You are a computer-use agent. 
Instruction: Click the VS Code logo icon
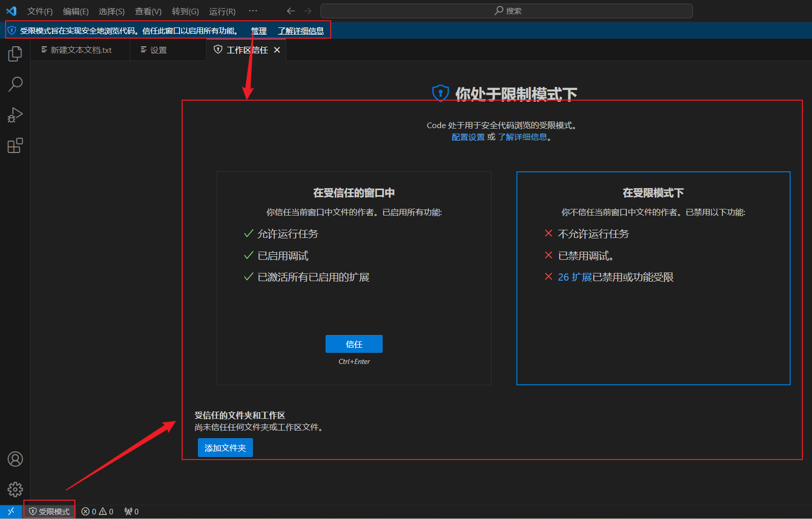pyautogui.click(x=11, y=11)
